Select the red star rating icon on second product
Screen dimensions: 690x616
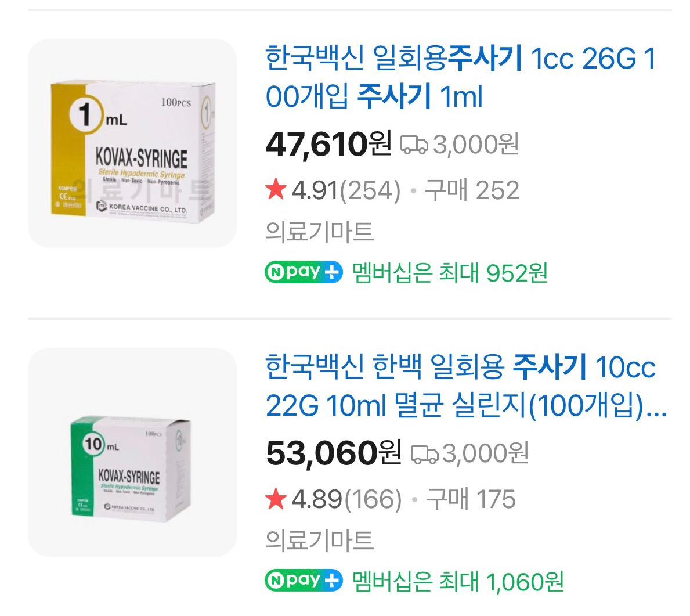276,498
